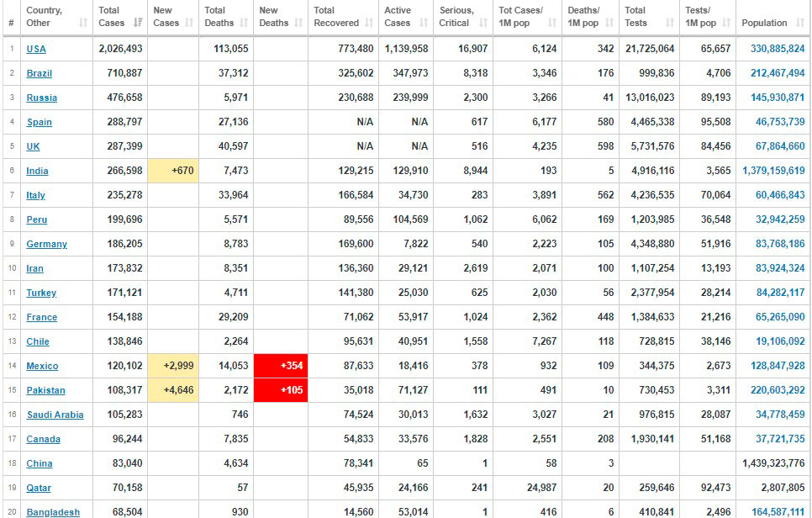Open India's population figure link
Viewport: 812px width, 518px height.
pyautogui.click(x=772, y=171)
